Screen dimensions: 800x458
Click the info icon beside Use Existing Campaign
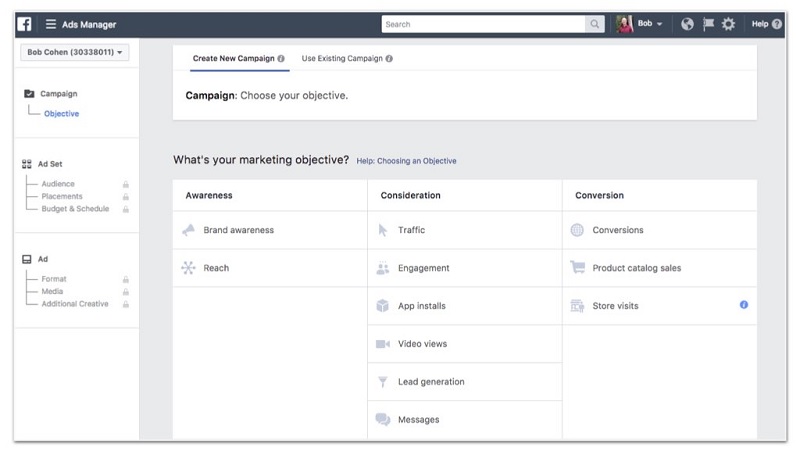(x=389, y=59)
